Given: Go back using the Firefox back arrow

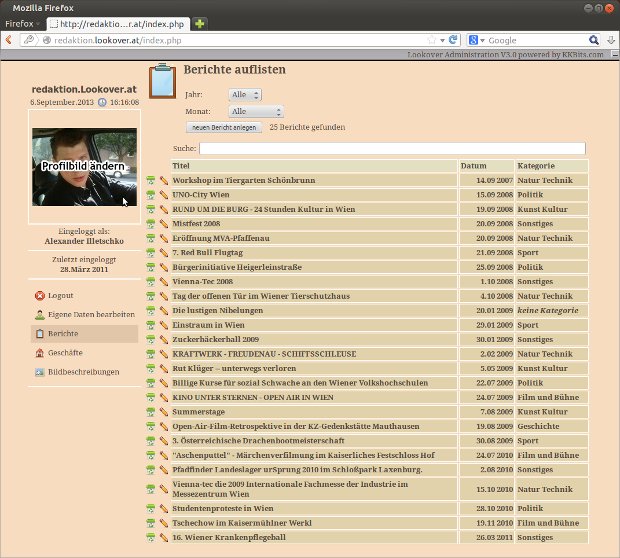Looking at the screenshot, I should click(x=9, y=40).
